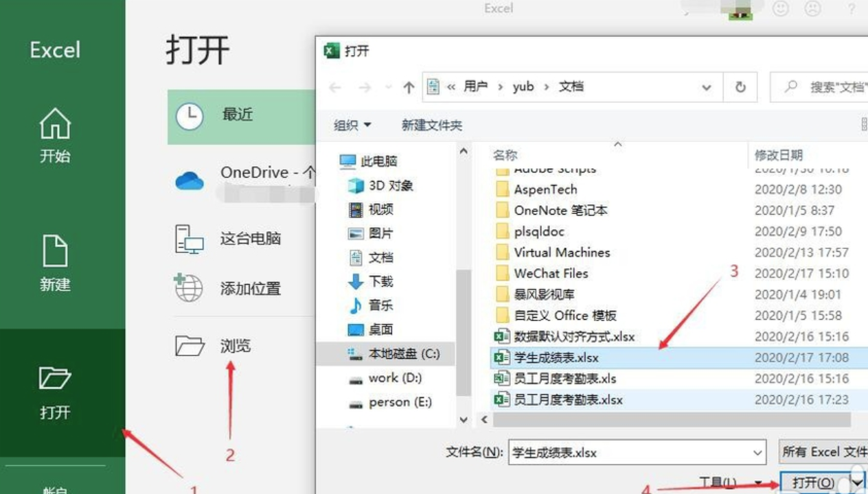Viewport: 868px width, 494px height.
Task: Open the recent locations dropdown arrow
Action: 389,88
